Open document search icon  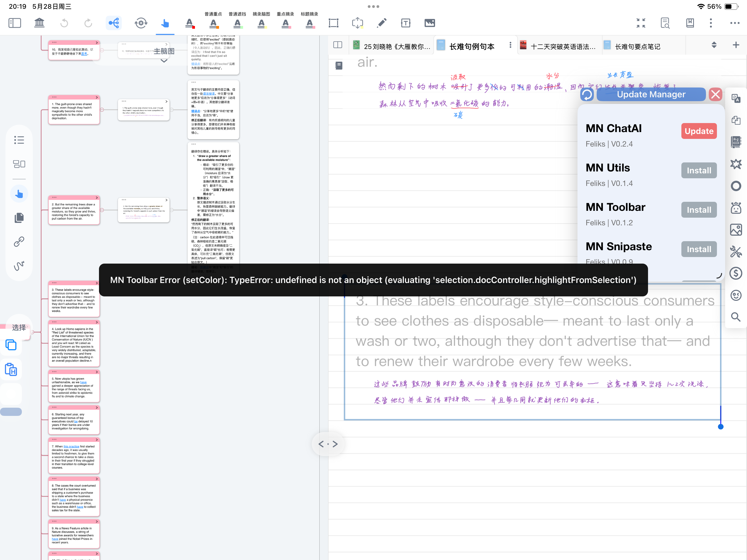[x=665, y=23]
